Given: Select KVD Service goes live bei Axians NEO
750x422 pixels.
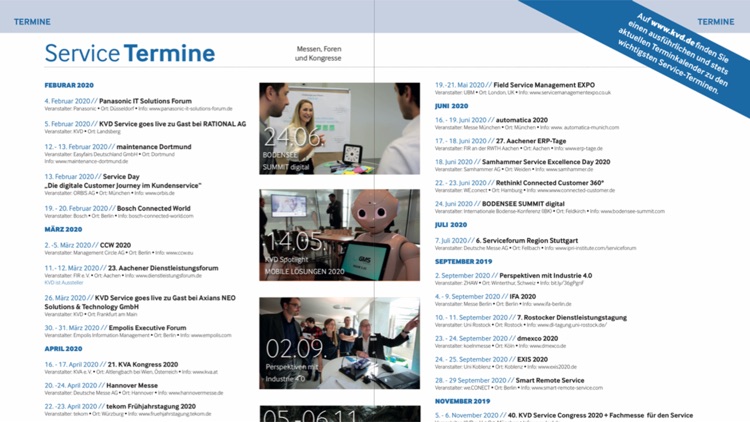Looking at the screenshot, I should pos(140,306).
